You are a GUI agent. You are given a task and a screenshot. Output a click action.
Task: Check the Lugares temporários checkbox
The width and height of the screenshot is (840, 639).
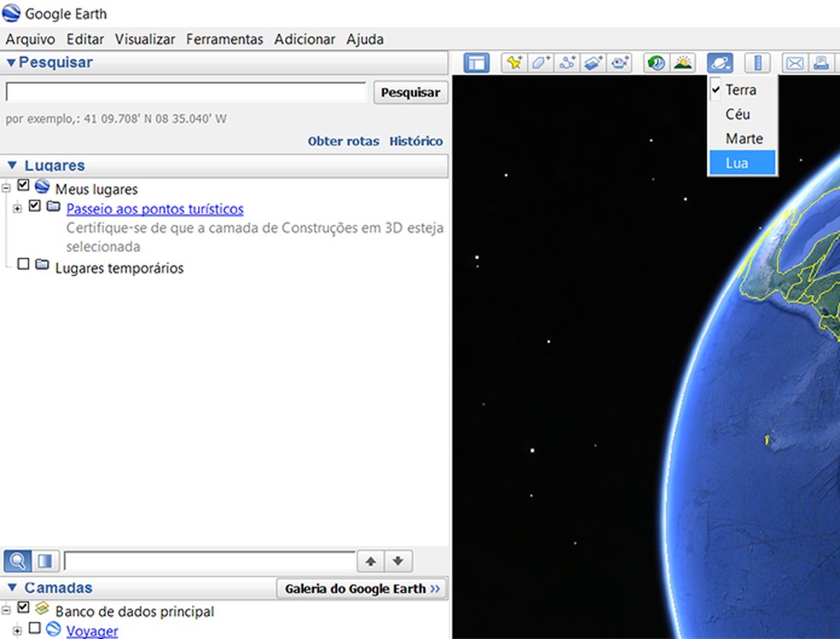click(23, 264)
